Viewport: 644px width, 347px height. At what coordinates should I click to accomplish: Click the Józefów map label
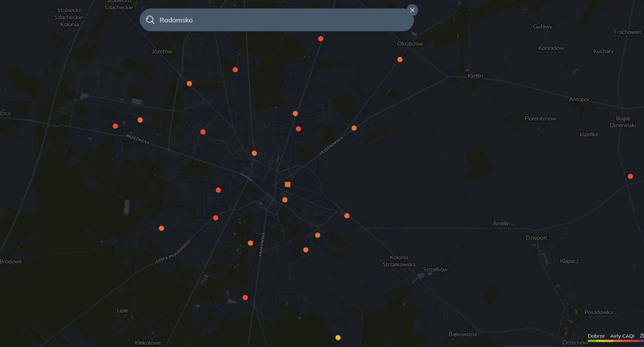[x=162, y=52]
